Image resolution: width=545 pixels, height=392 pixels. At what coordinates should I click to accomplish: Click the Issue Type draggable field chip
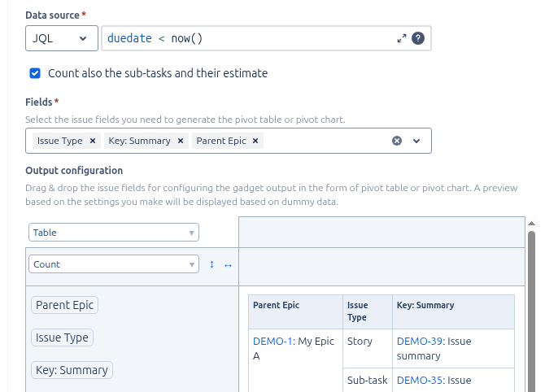click(x=63, y=338)
